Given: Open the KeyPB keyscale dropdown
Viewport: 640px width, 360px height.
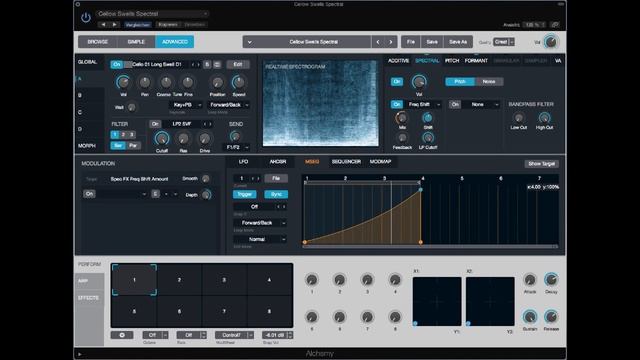Looking at the screenshot, I should [186, 105].
